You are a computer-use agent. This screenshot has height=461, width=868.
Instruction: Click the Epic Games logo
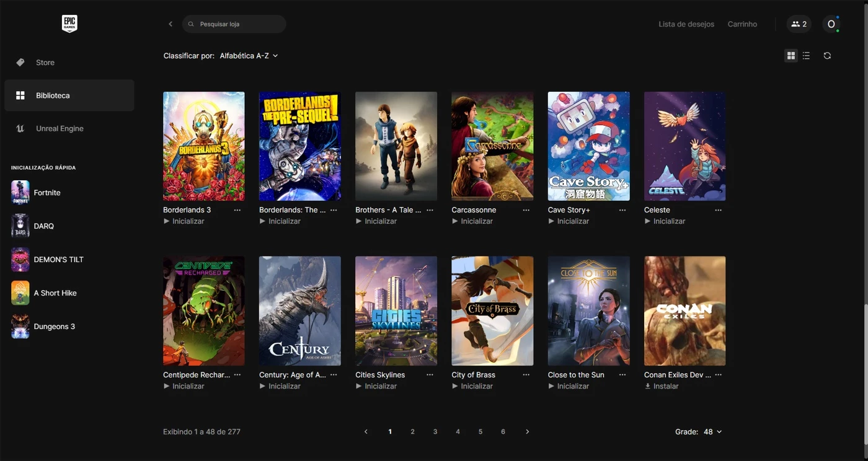tap(69, 24)
